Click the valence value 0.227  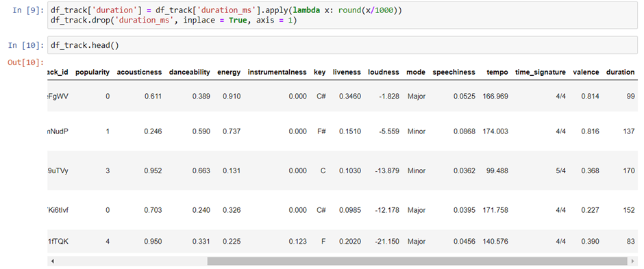tap(590, 210)
